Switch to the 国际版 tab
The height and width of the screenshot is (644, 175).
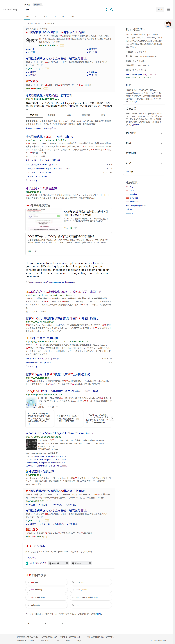pos(37,5)
